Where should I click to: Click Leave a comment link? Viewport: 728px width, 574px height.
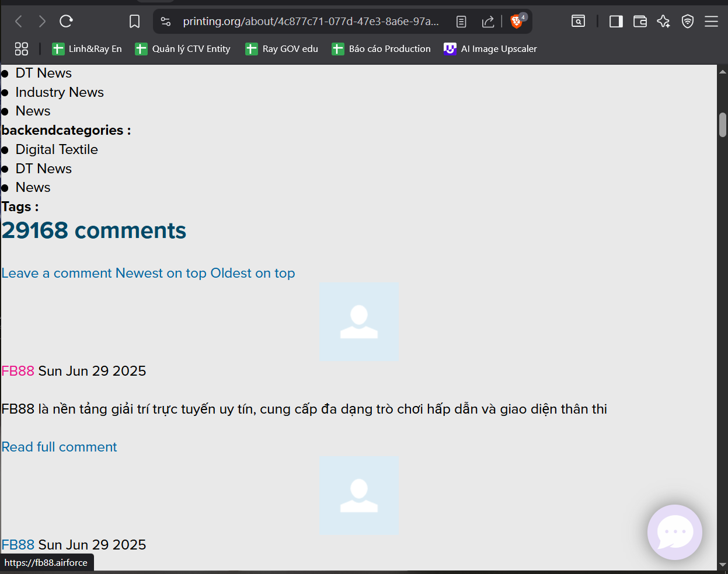click(57, 273)
